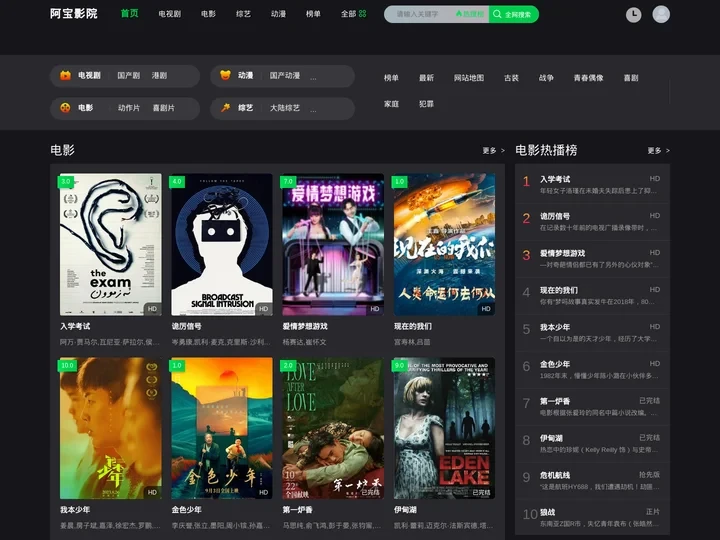The image size is (720, 540).
Task: Select the 港剧 subcategory
Action: pyautogui.click(x=159, y=75)
